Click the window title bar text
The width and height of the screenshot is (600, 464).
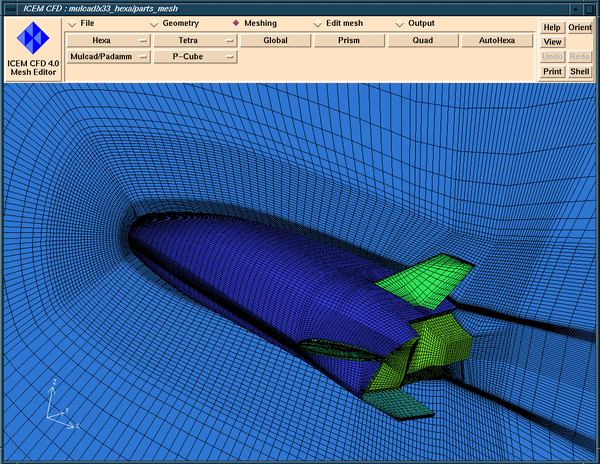(x=100, y=9)
